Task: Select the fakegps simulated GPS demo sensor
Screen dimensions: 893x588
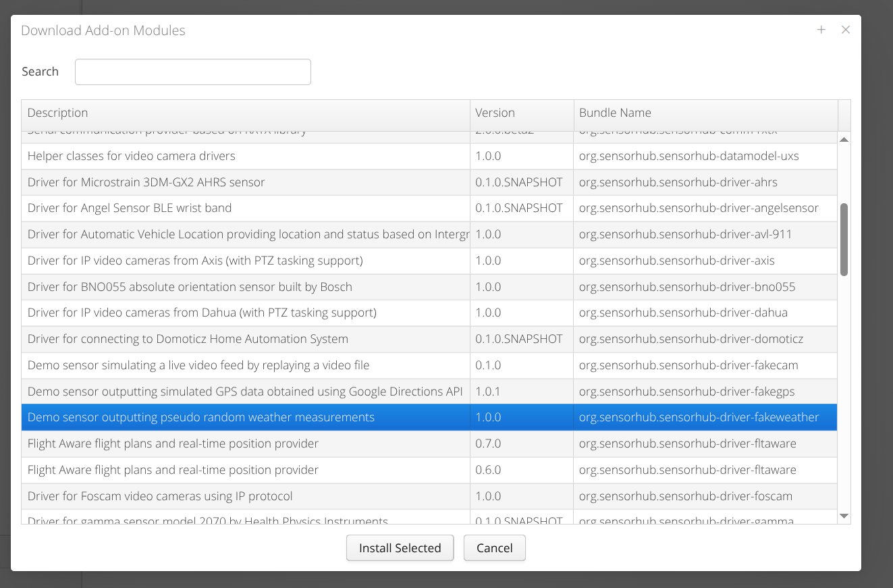Action: point(246,392)
